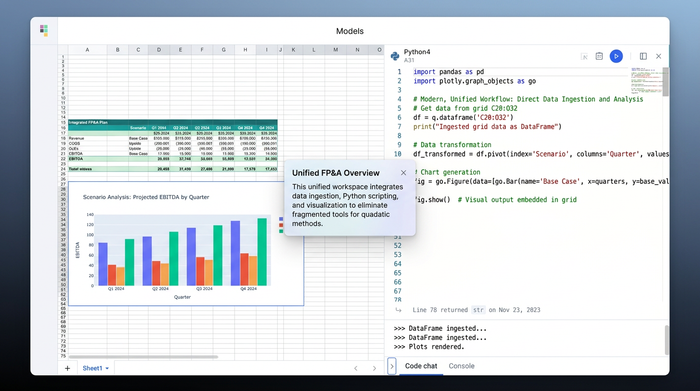Open the calendar/schedule icon in code toolbar
Viewport: 700px width, 391px height.
(599, 56)
